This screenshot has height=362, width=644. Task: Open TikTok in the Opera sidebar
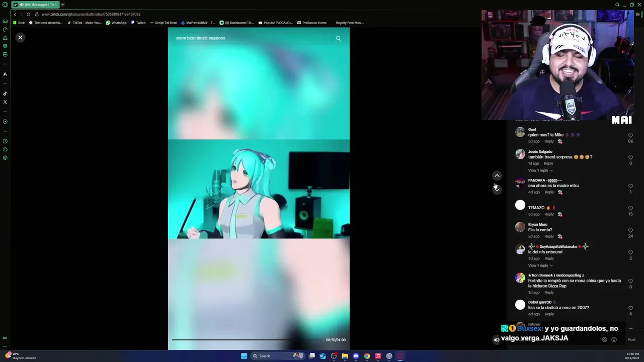point(5,94)
